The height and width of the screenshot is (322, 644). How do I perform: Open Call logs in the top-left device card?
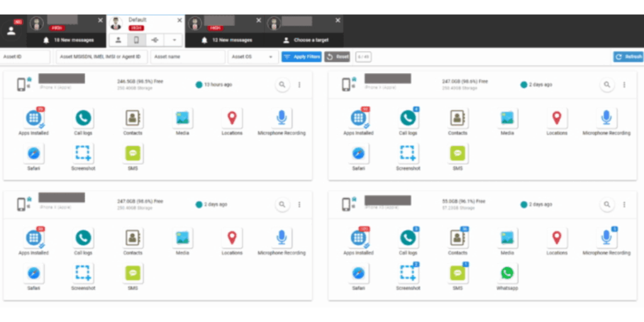(83, 118)
